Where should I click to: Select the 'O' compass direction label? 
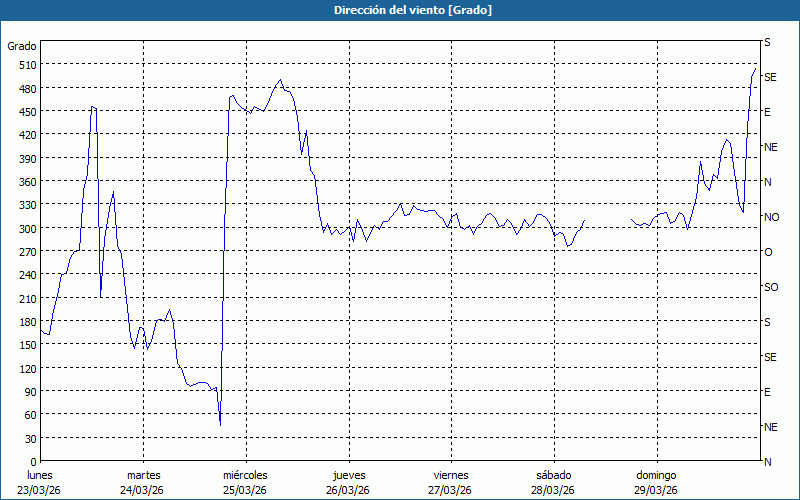(x=768, y=252)
